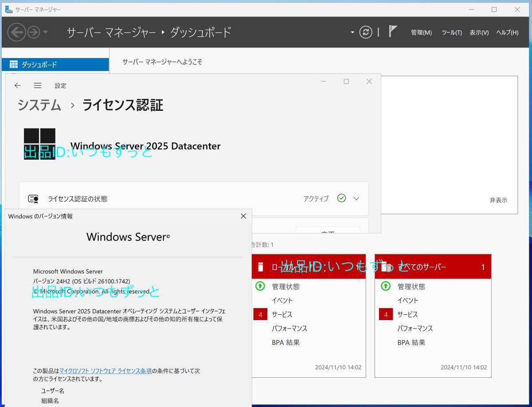Click the green up-arrow in すべてのサーバー tile

point(386,286)
